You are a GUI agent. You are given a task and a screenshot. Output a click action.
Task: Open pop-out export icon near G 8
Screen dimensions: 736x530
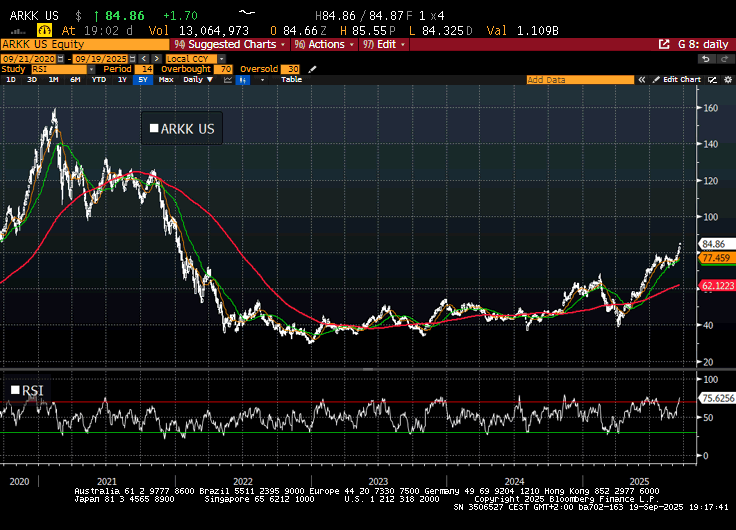click(664, 44)
